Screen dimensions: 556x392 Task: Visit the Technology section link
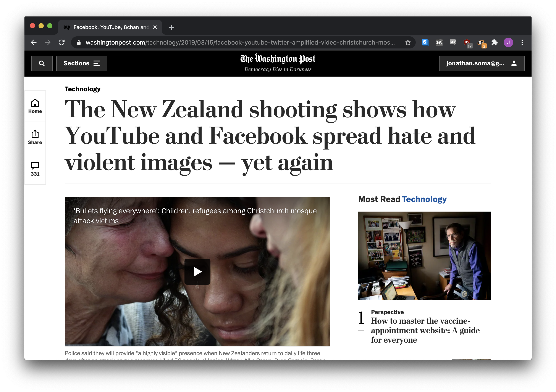point(82,89)
